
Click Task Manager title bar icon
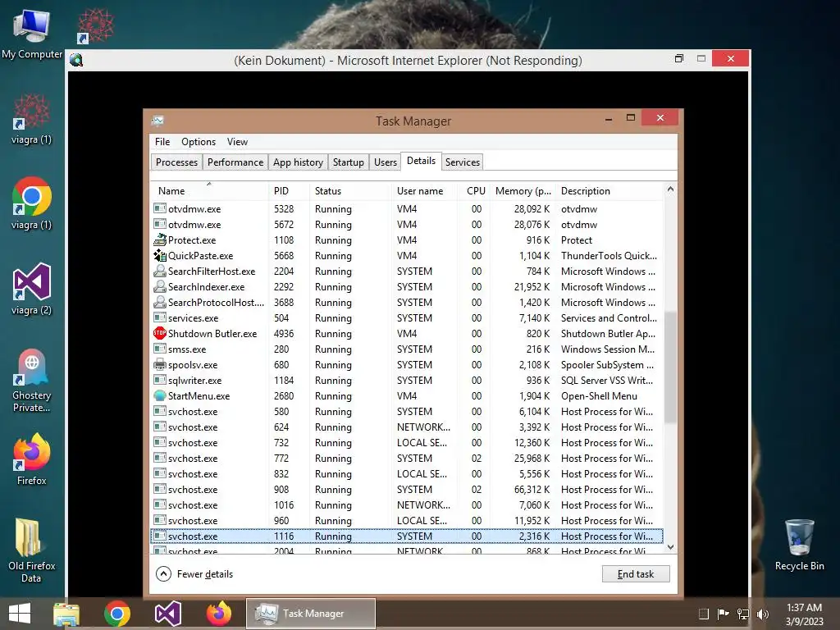pyautogui.click(x=157, y=121)
